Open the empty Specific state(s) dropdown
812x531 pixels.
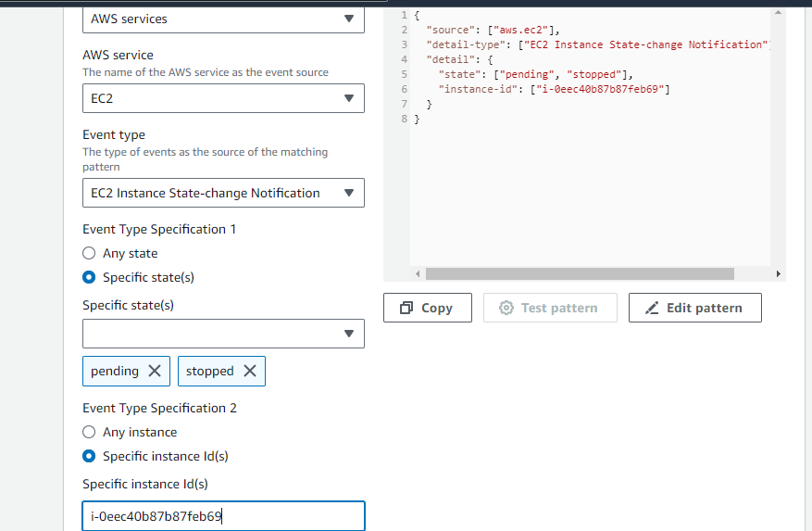click(x=223, y=334)
